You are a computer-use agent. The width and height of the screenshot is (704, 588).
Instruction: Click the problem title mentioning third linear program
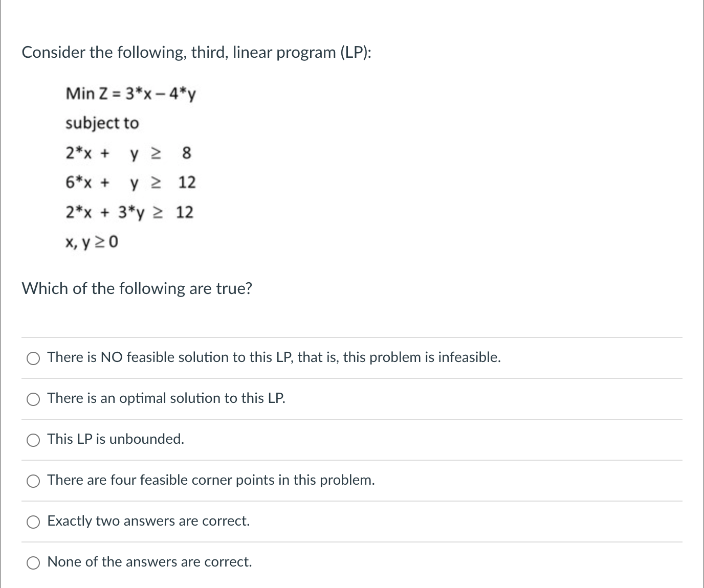[x=196, y=52]
